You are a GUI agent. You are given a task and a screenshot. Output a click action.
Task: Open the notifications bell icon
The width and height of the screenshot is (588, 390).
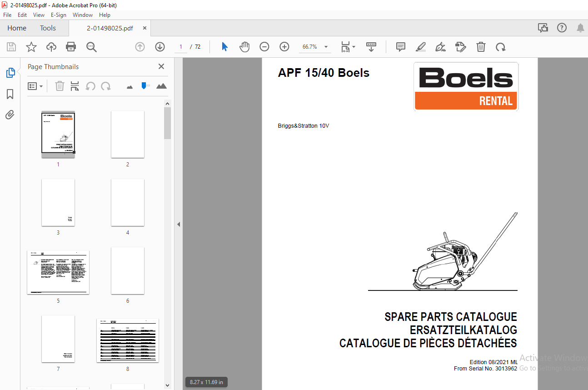(580, 28)
